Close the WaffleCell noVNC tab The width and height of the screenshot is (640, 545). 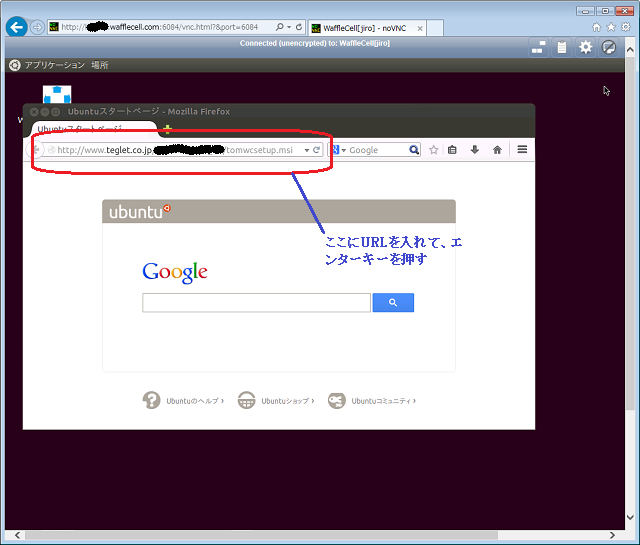pos(420,28)
